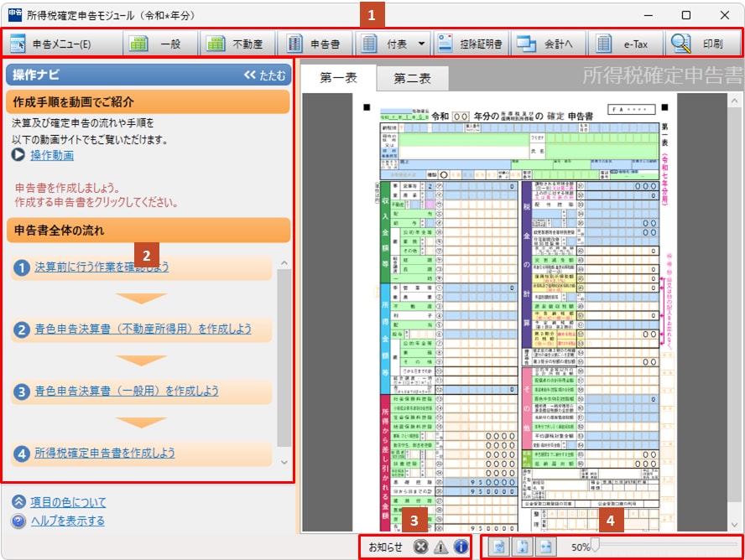Open the 操作動画 video link
The width and height of the screenshot is (745, 560).
[x=52, y=155]
